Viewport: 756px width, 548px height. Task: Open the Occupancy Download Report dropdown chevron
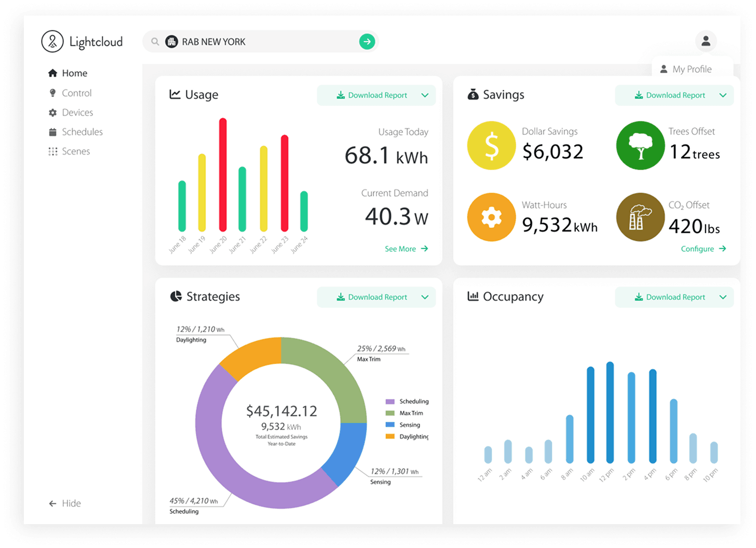723,297
